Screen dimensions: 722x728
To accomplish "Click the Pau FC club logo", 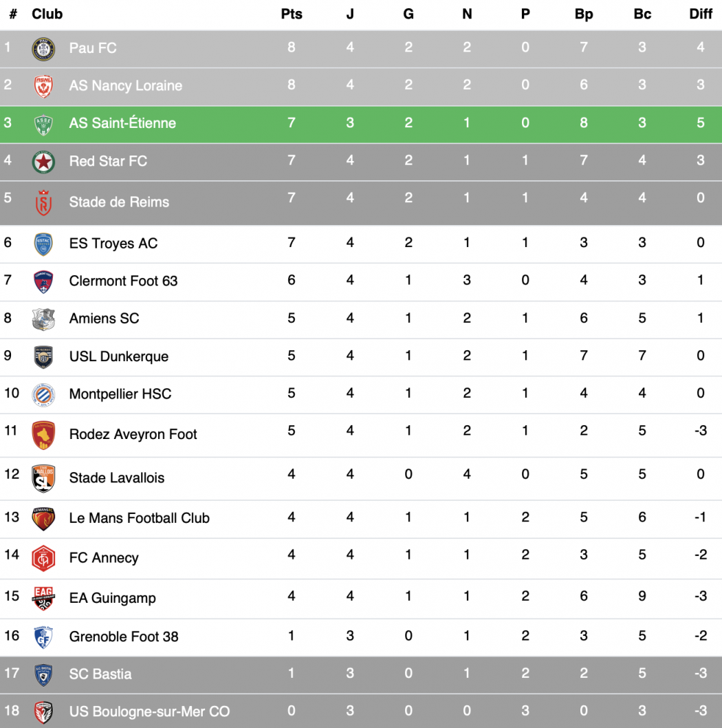I will (43, 50).
